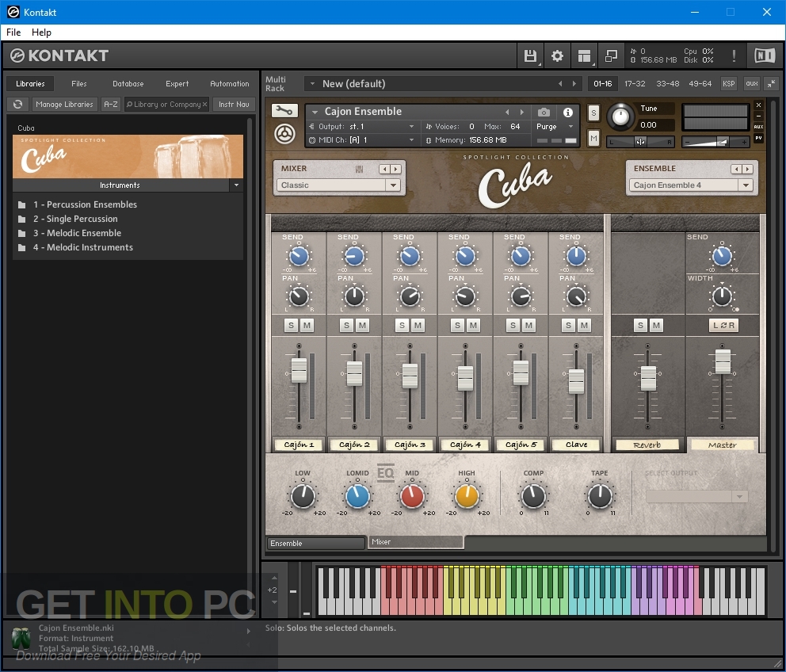The width and height of the screenshot is (786, 672).
Task: Mute the Cajón 1 channel
Action: [x=307, y=326]
